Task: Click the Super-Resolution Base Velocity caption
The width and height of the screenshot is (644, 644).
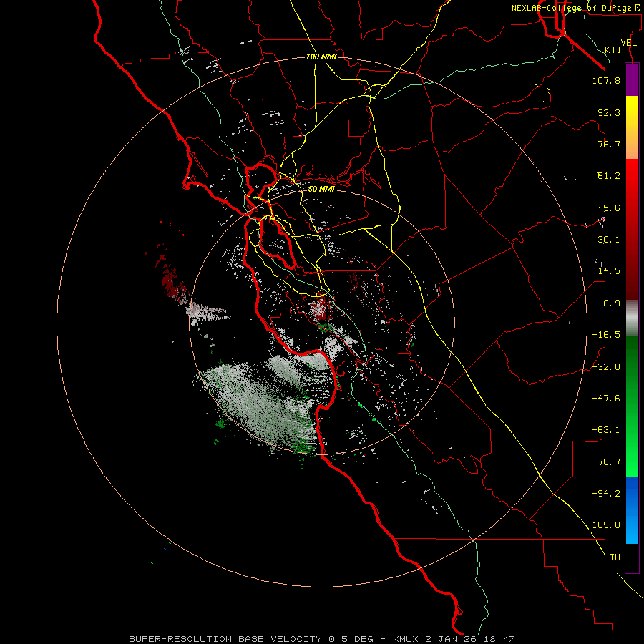Action: (x=322, y=639)
